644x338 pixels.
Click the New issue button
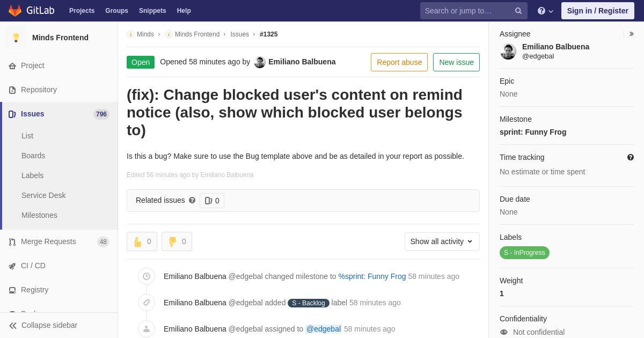(456, 62)
